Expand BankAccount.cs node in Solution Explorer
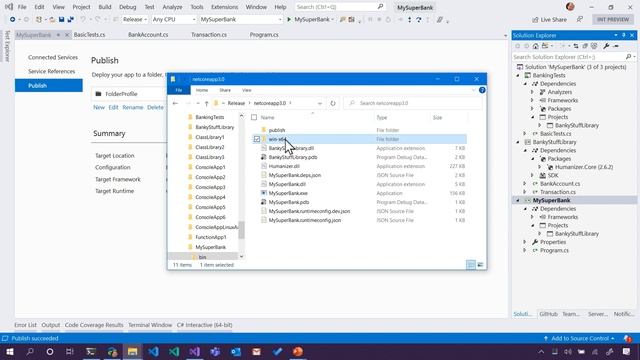Image resolution: width=640 pixels, height=360 pixels. point(525,184)
